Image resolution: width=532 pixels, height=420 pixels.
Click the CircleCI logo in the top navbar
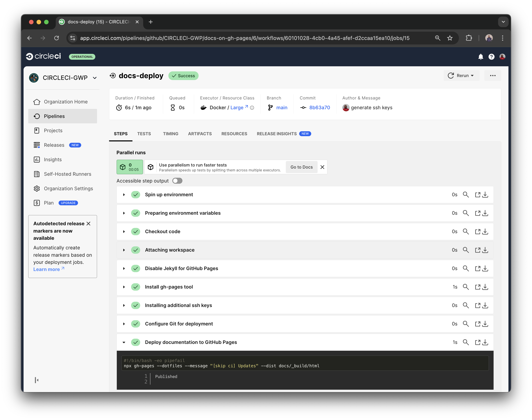click(x=43, y=56)
